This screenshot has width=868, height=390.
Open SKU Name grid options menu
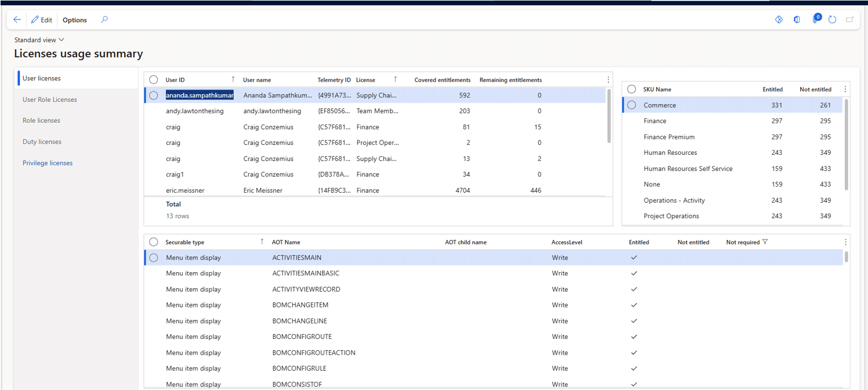[x=845, y=89]
